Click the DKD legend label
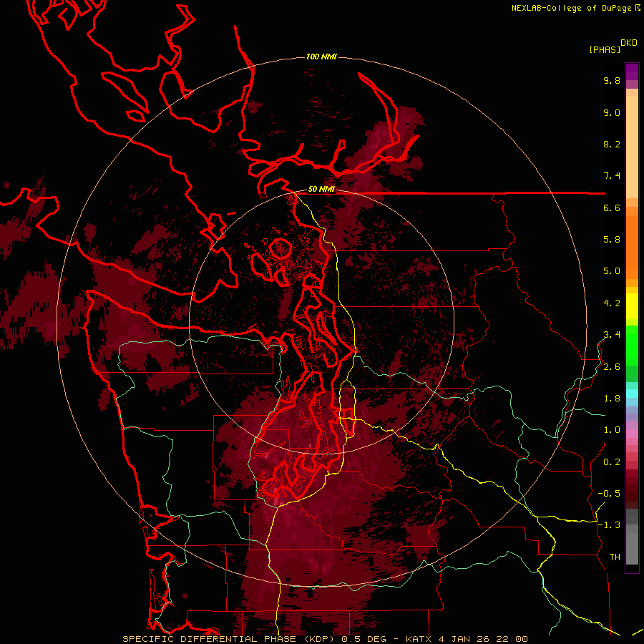This screenshot has height=644, width=644. pyautogui.click(x=629, y=43)
